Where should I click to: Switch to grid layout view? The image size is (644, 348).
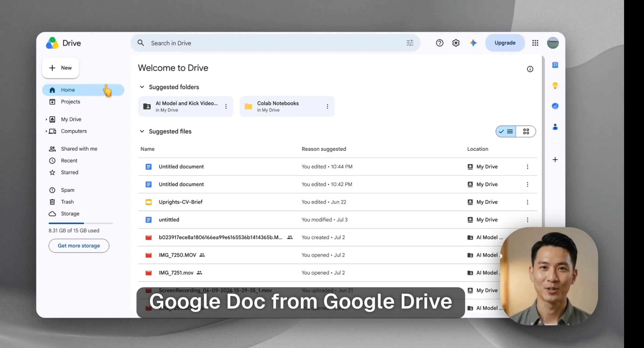point(526,131)
